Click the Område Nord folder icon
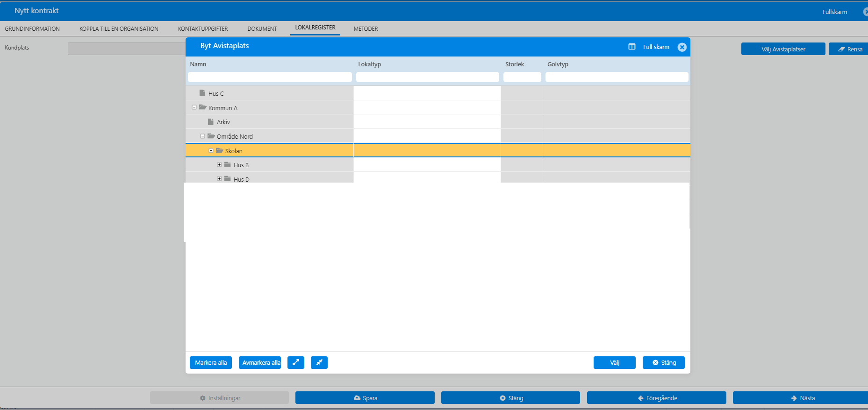The image size is (868, 410). pyautogui.click(x=211, y=136)
